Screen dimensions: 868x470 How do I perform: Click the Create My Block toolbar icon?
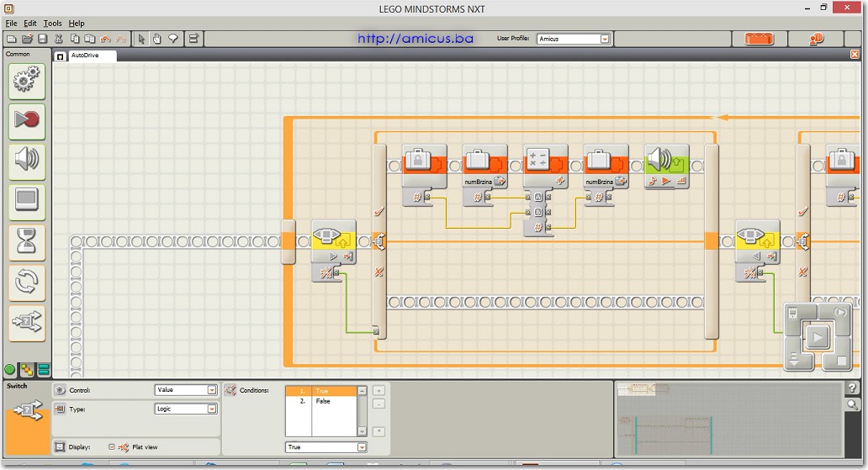(x=193, y=39)
